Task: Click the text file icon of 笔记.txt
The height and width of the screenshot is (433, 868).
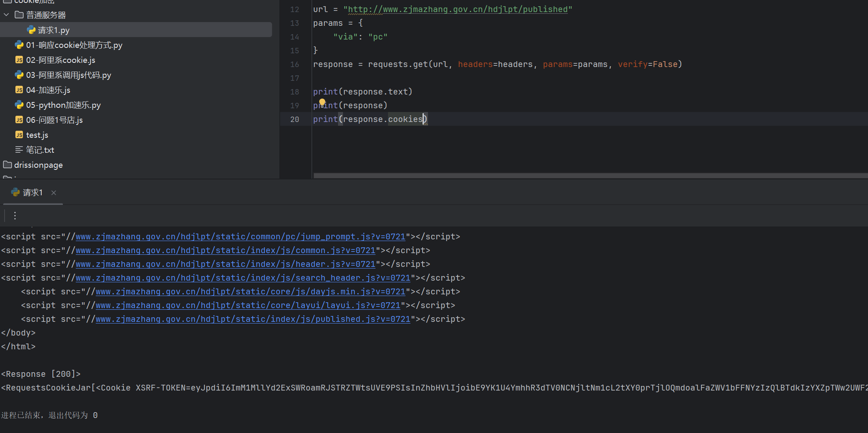Action: click(19, 150)
